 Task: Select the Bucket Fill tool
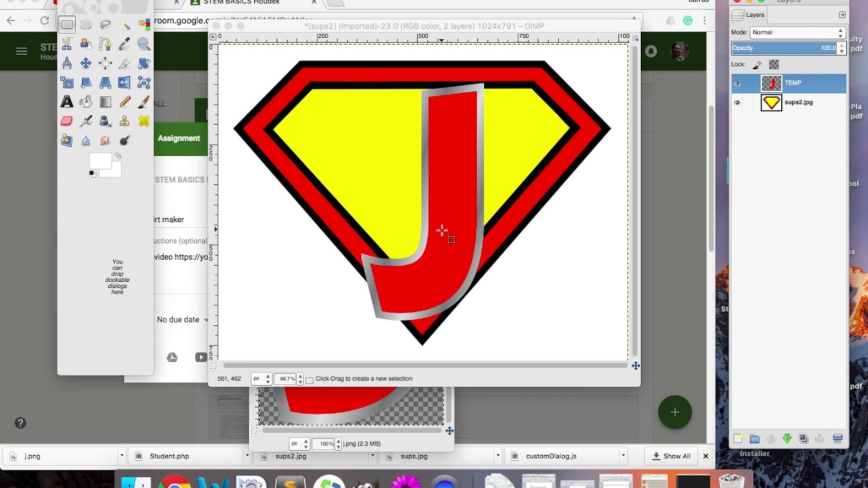coord(85,102)
